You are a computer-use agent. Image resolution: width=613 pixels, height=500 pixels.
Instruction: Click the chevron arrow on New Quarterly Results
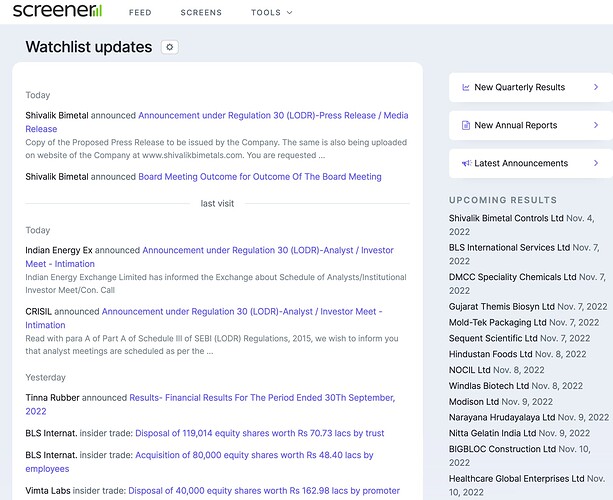point(596,87)
